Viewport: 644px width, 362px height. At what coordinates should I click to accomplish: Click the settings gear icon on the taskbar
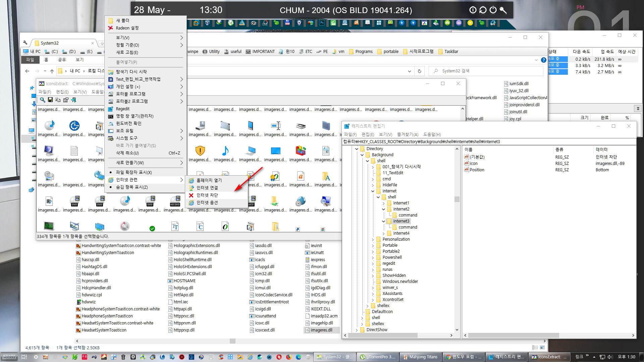pyautogui.click(x=36, y=357)
